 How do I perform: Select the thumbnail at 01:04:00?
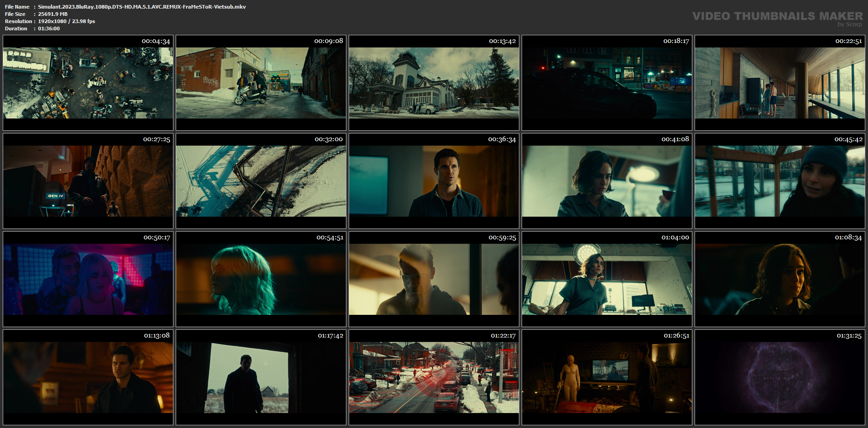pyautogui.click(x=607, y=279)
